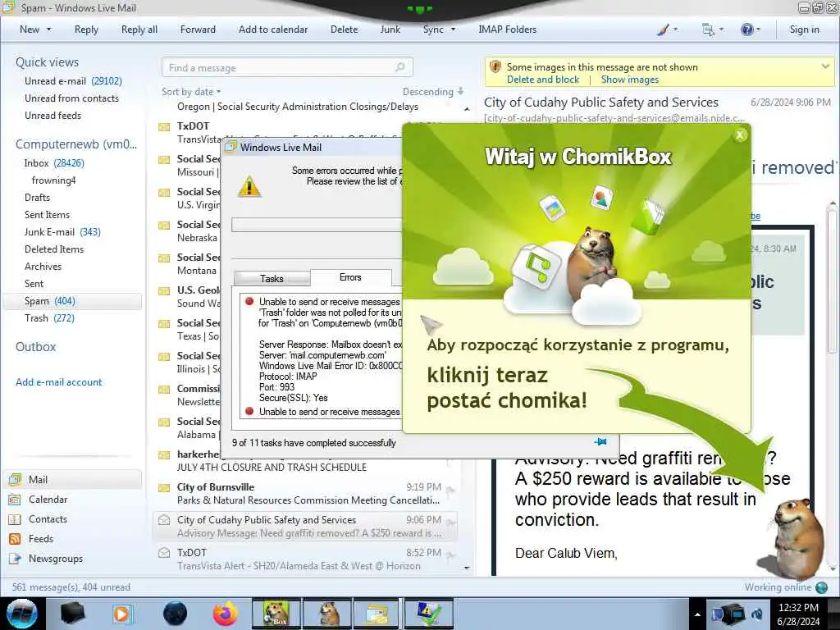The height and width of the screenshot is (630, 840).
Task: Open the frowning4 subfolder
Action: pos(53,180)
